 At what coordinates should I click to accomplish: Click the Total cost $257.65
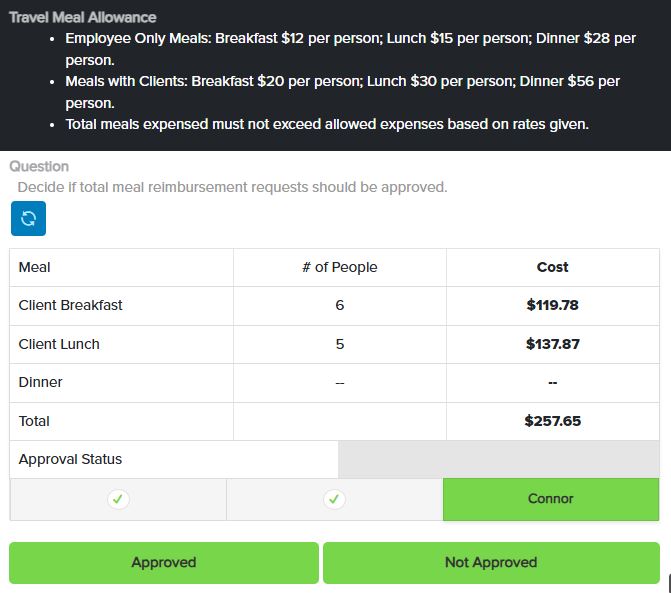click(552, 421)
